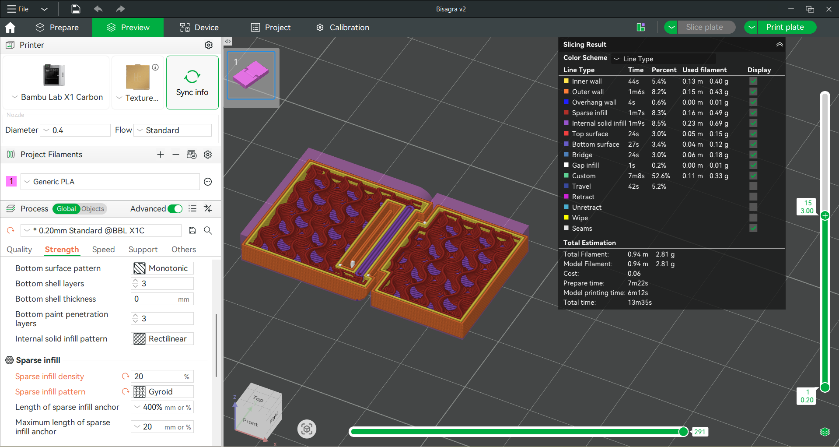Open the Support settings tab
839x447 pixels.
pyautogui.click(x=143, y=249)
